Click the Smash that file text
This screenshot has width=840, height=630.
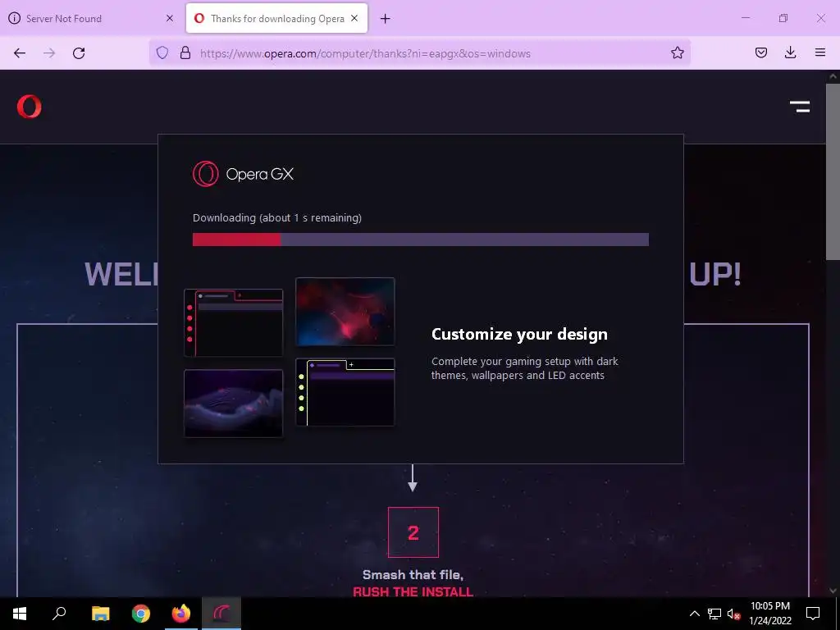(x=413, y=575)
